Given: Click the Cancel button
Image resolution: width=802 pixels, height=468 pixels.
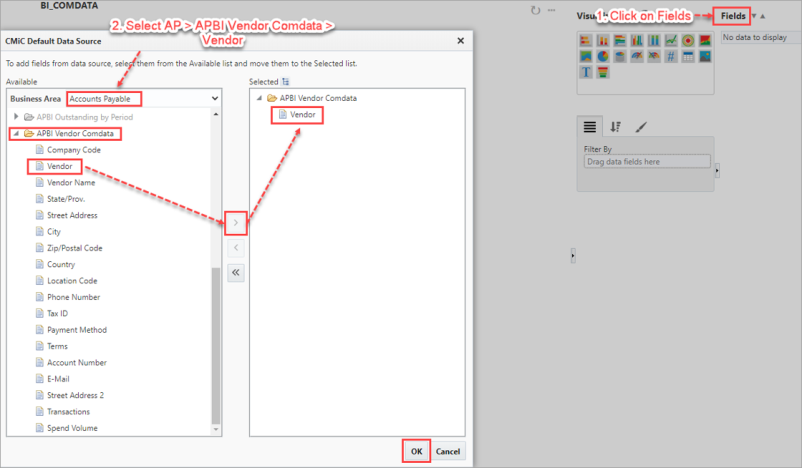Looking at the screenshot, I should pyautogui.click(x=448, y=452).
